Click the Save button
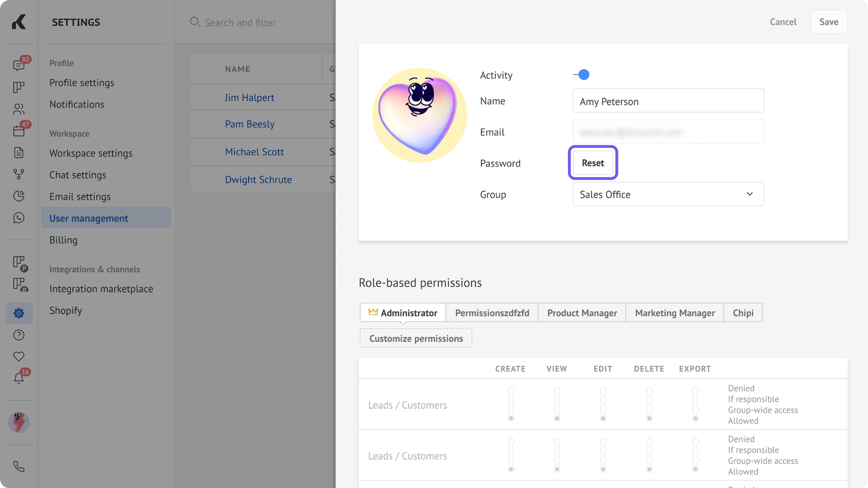This screenshot has height=488, width=868. tap(829, 22)
